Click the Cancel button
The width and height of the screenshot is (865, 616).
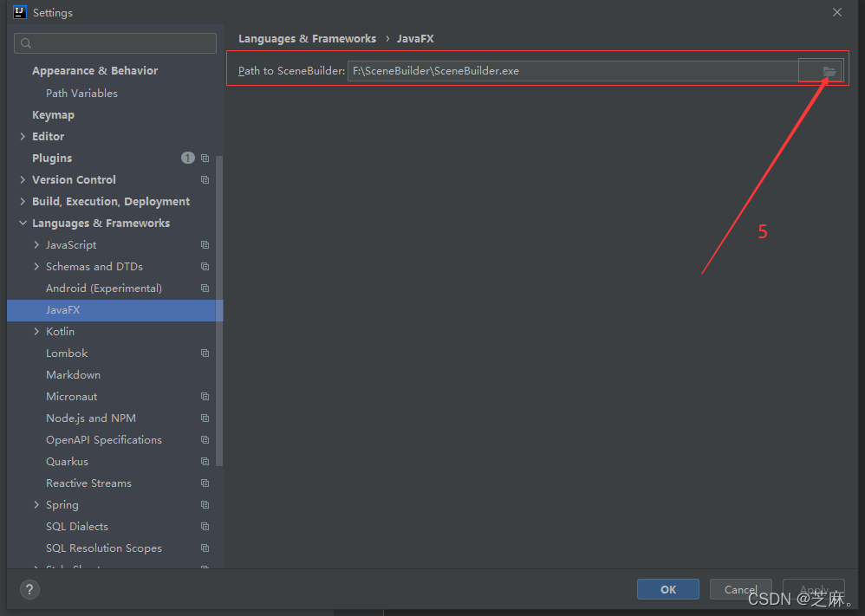[x=740, y=589]
